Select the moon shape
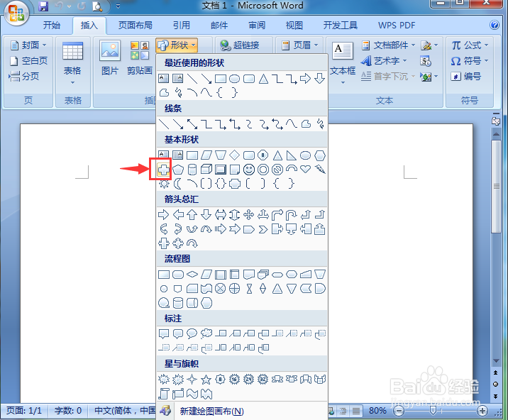Screen dimensions: 508x420 178,184
